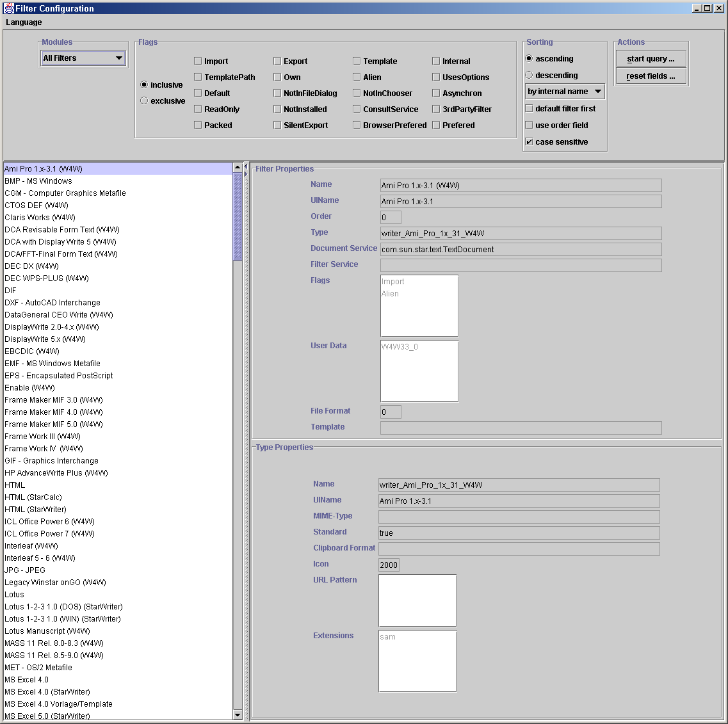728x724 pixels.
Task: Tick the default filter first checkbox
Action: coord(529,109)
